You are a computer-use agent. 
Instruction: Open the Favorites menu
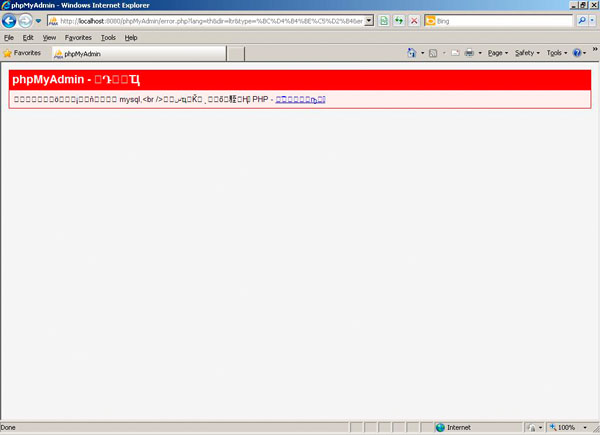click(x=78, y=37)
